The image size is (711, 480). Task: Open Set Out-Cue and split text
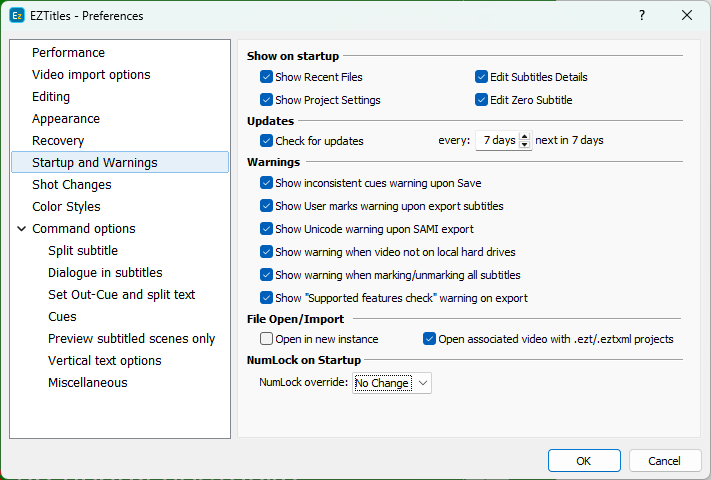pos(122,295)
